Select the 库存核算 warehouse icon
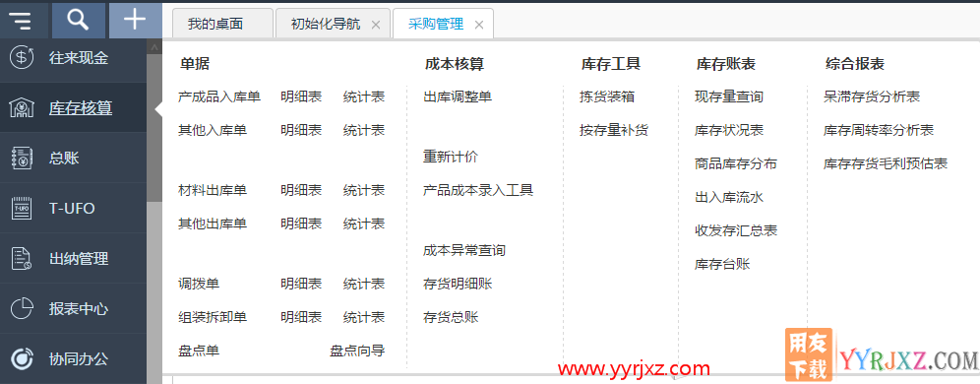980x384 pixels. point(23,108)
